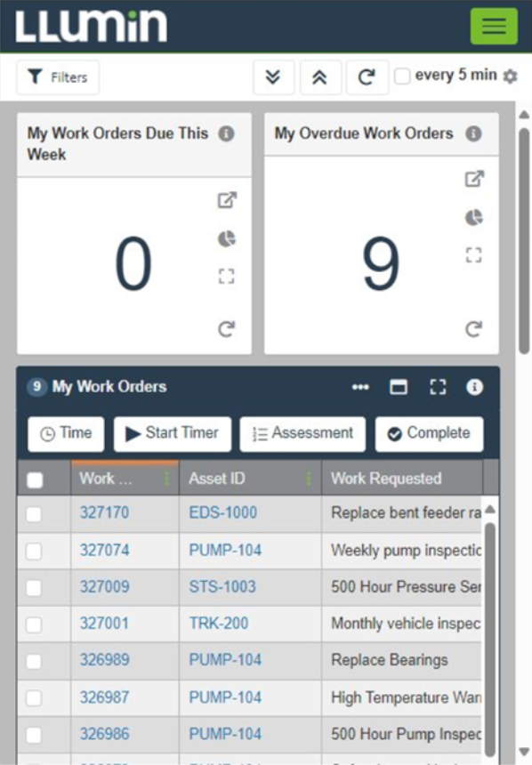The width and height of the screenshot is (532, 765).
Task: Open the Assessment button
Action: click(302, 434)
